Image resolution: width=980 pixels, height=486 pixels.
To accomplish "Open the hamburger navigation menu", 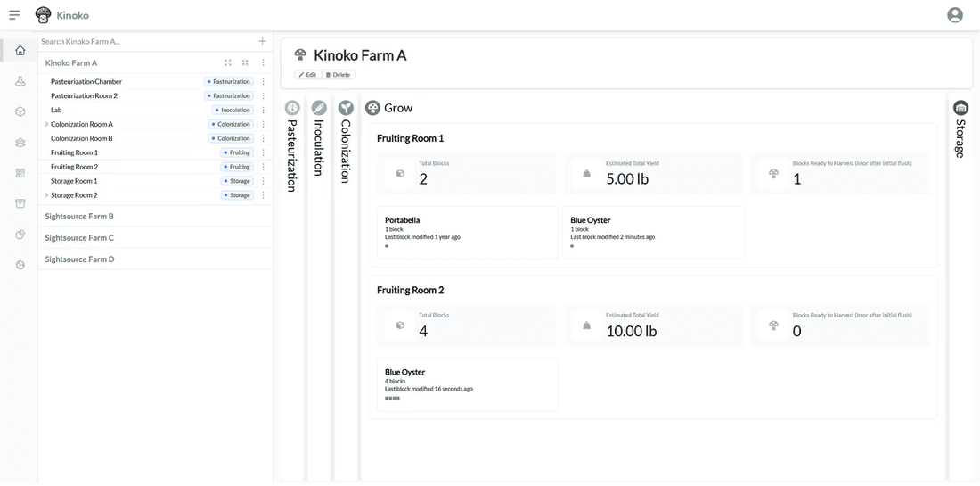I will (x=14, y=13).
